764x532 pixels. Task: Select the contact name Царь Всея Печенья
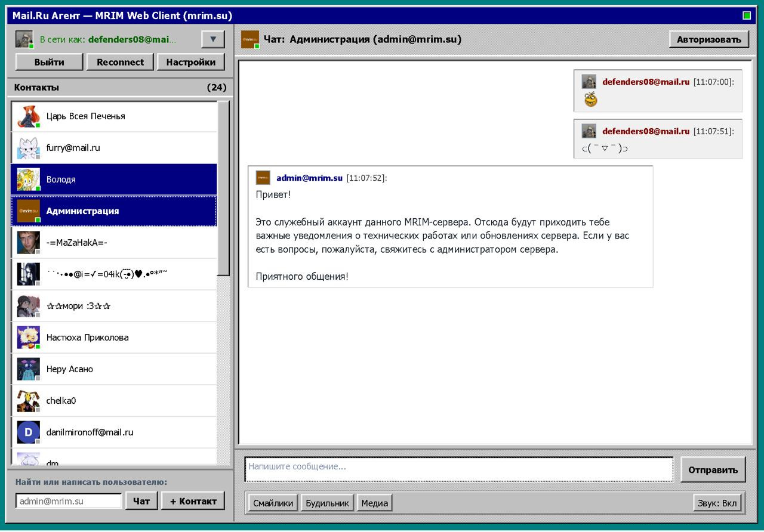[86, 116]
